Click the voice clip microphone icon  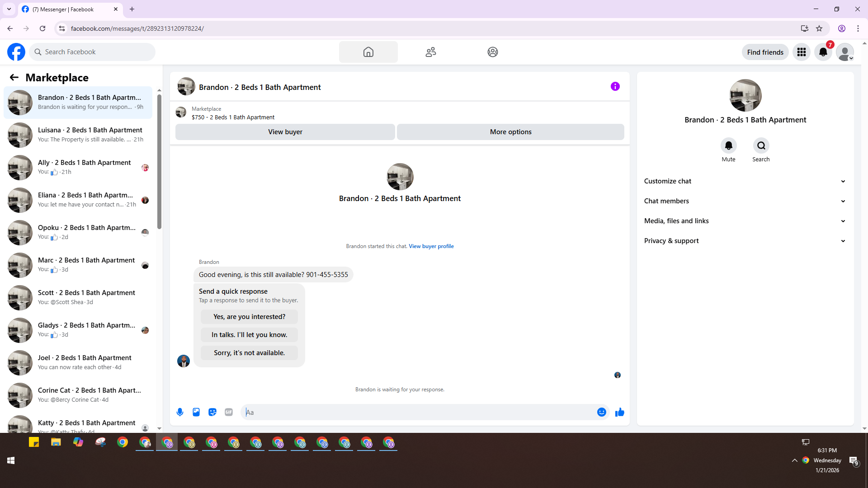(180, 412)
